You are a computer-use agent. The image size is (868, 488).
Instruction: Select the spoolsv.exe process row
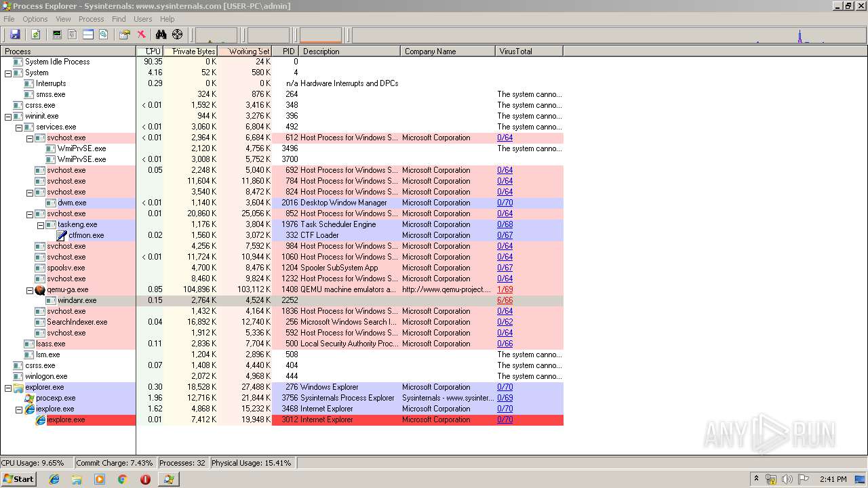click(x=281, y=268)
